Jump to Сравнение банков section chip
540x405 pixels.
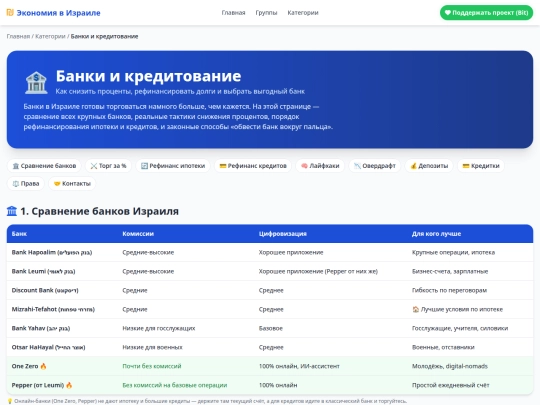44,166
